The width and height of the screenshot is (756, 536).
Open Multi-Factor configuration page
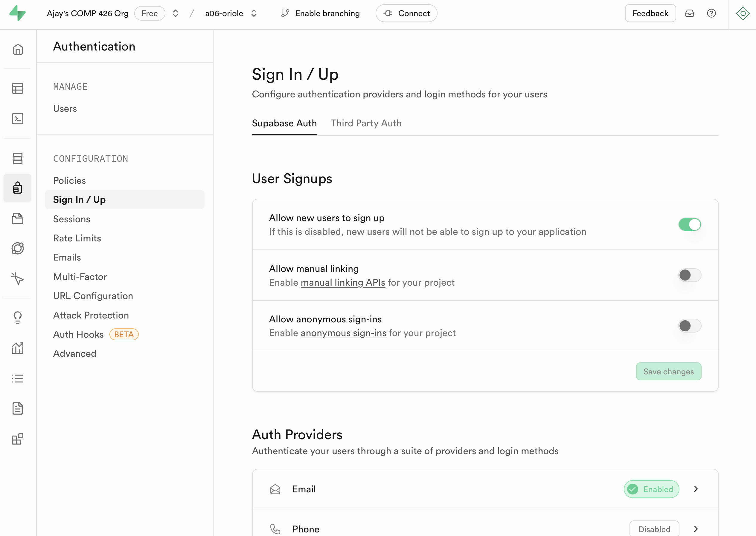(x=80, y=277)
